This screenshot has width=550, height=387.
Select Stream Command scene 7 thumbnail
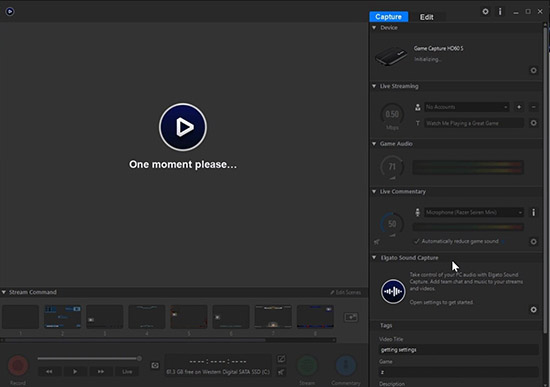click(x=273, y=317)
